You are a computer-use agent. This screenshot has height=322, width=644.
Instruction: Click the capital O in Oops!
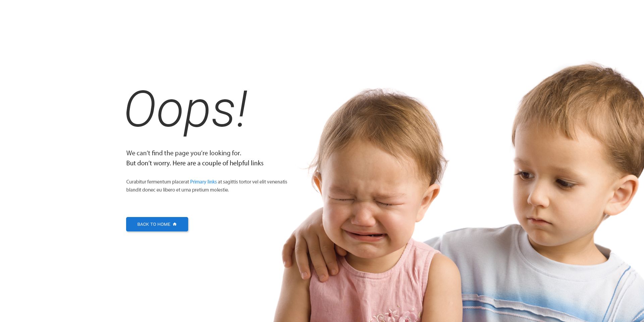pos(140,109)
